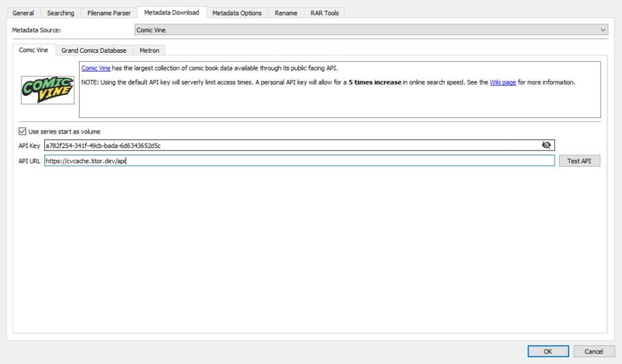Click the 'API Key' label text
The height and width of the screenshot is (364, 622).
pos(29,146)
